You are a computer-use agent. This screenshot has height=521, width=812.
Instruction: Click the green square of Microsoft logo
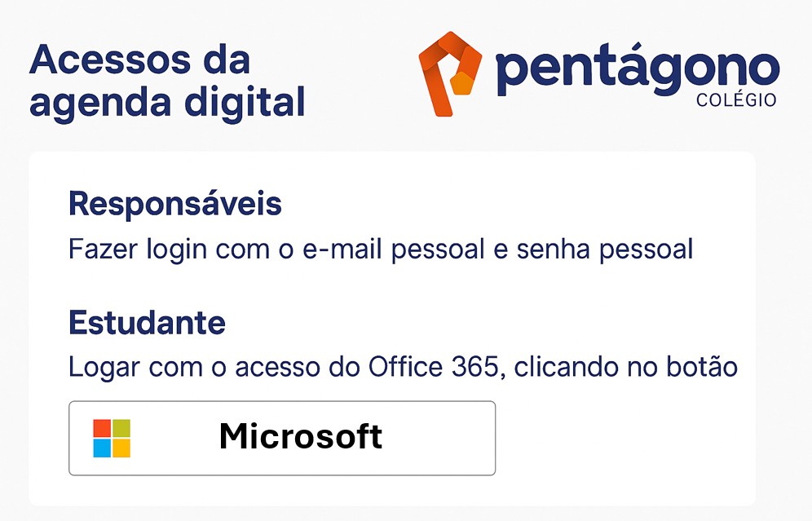(121, 429)
